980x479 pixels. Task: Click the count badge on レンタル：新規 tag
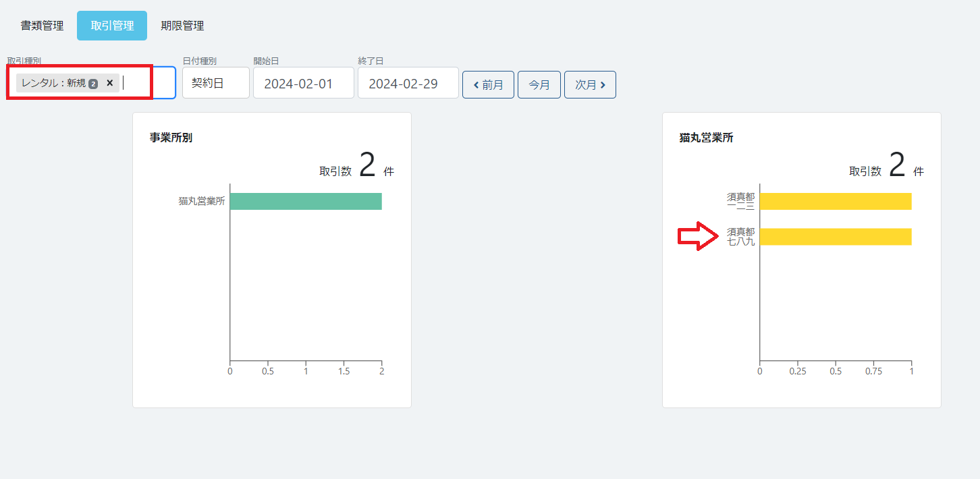coord(93,84)
